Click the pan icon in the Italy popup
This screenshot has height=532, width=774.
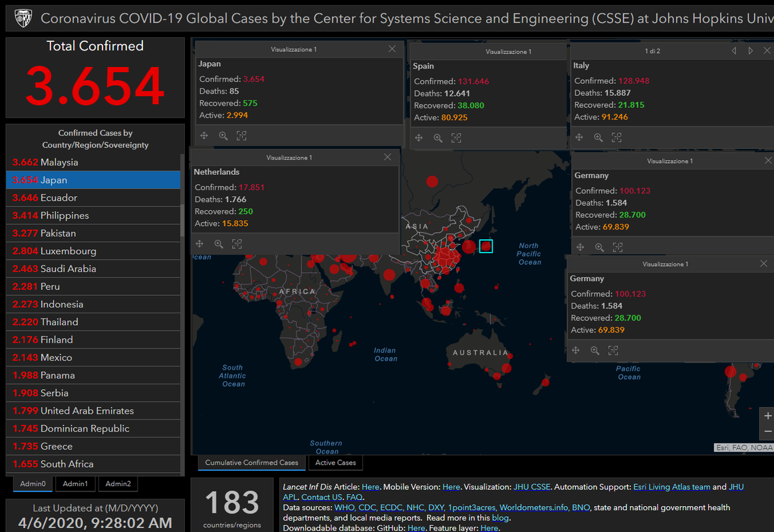pyautogui.click(x=579, y=138)
